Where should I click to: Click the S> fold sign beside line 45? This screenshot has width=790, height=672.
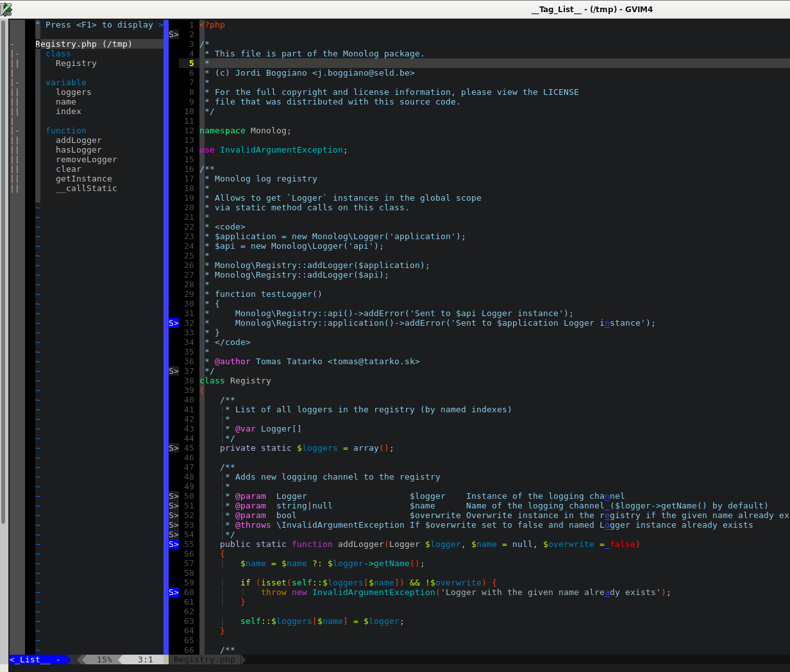[172, 448]
